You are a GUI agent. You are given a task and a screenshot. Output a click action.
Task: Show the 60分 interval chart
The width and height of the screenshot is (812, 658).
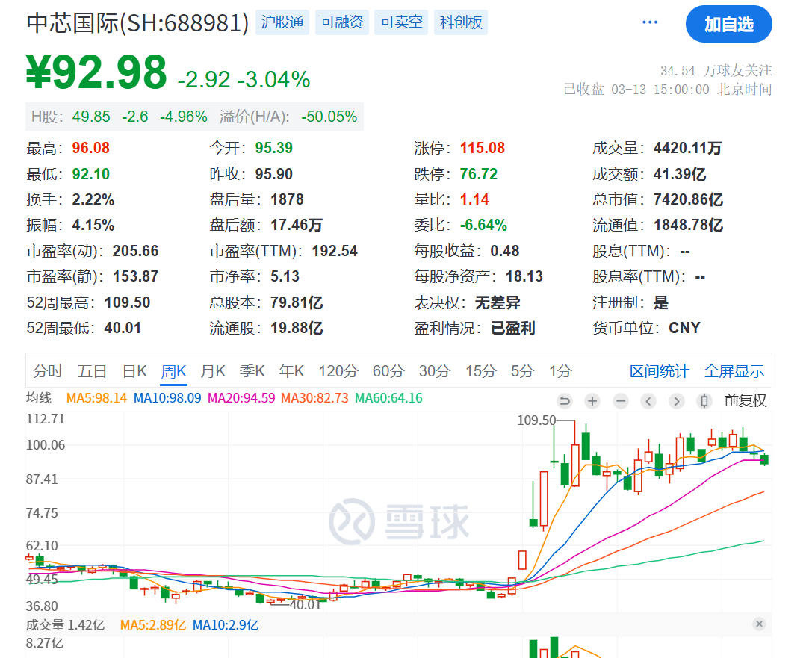387,371
